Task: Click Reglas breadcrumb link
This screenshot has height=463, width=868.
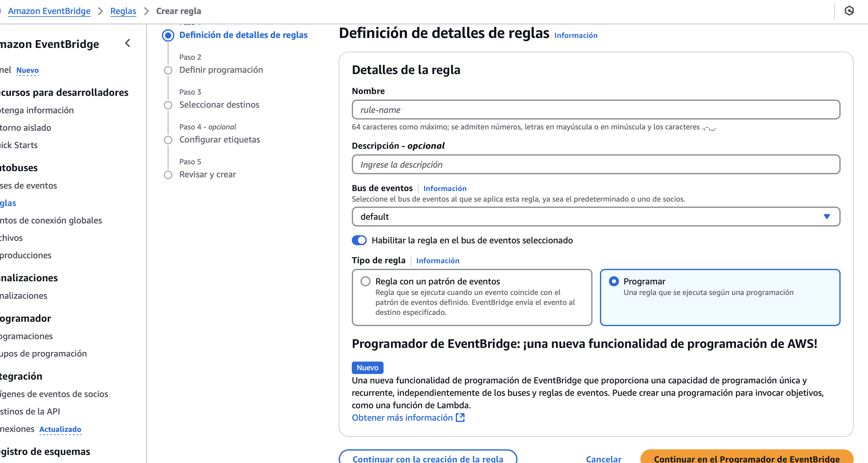Action: click(x=123, y=11)
